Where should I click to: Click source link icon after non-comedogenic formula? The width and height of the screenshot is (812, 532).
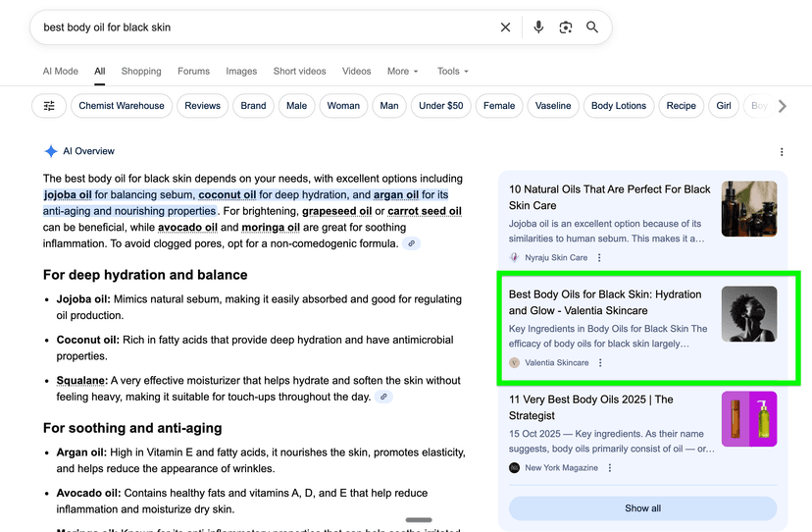click(x=412, y=243)
